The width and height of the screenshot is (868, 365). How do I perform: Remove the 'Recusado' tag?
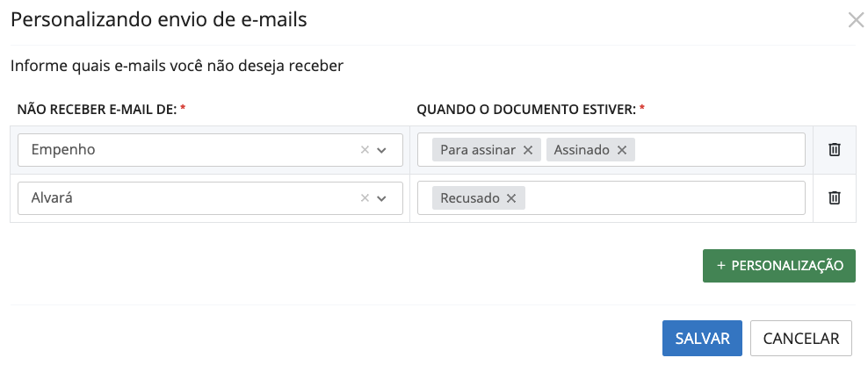pyautogui.click(x=510, y=198)
